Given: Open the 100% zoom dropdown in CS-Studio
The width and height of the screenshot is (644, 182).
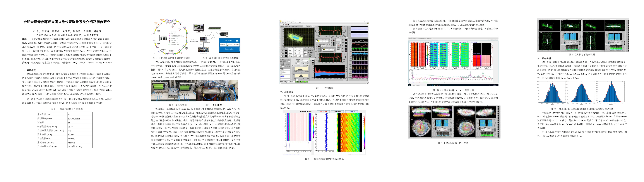Looking at the screenshot, I should [492, 40].
